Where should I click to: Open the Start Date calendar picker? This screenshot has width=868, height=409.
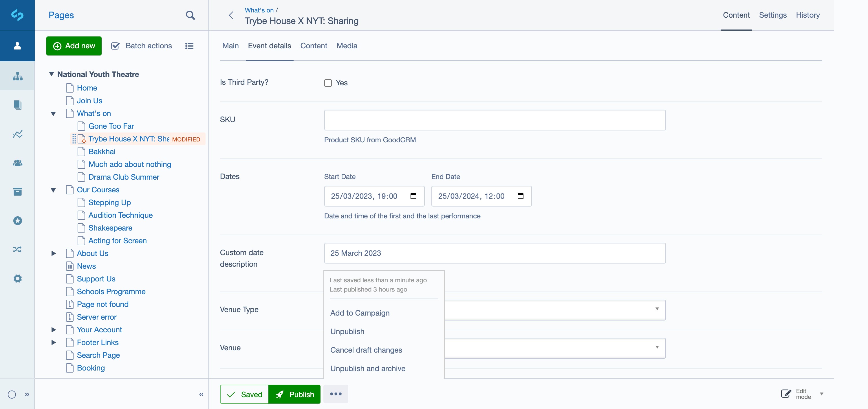(413, 196)
